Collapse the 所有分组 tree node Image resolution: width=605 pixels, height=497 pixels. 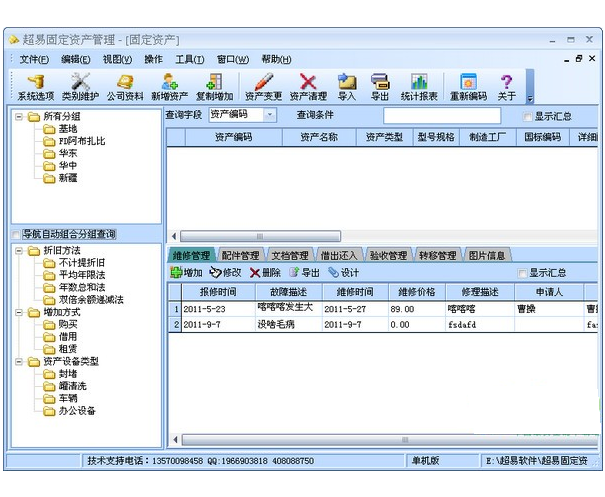(x=20, y=117)
